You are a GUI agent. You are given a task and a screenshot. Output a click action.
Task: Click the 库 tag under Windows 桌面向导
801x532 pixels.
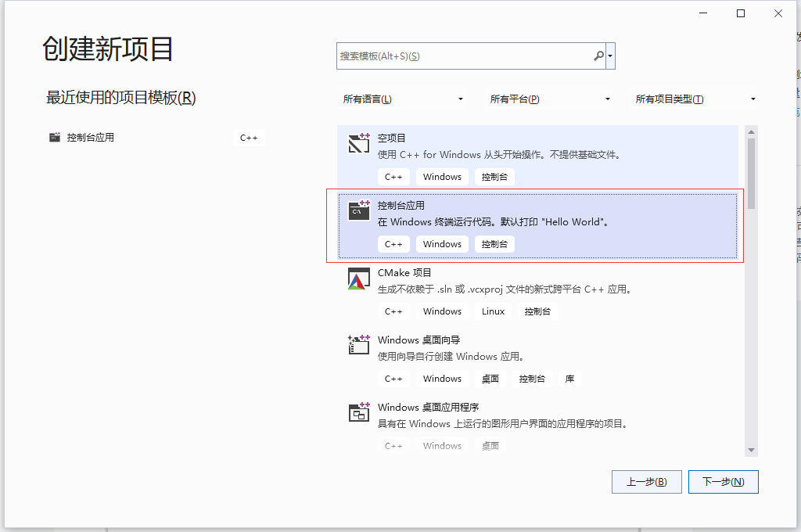click(x=569, y=379)
